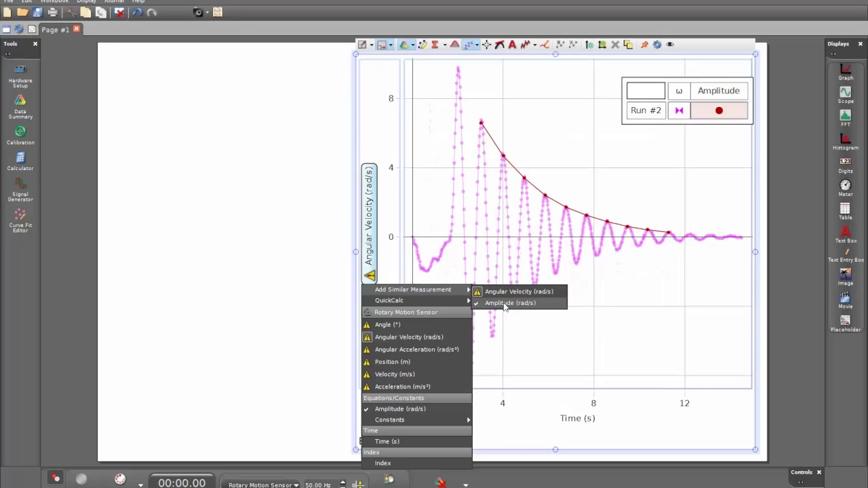The width and height of the screenshot is (868, 488).
Task: Add a Table display
Action: pyautogui.click(x=845, y=211)
